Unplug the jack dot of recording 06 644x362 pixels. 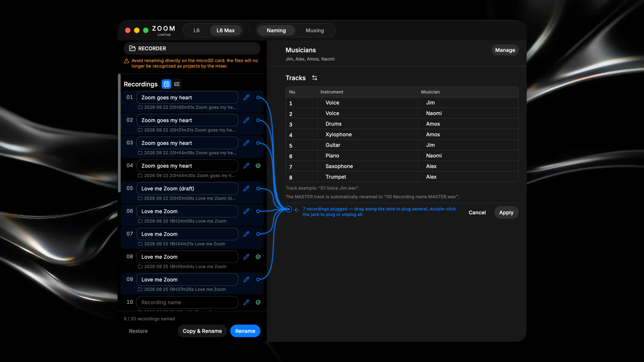[258, 211]
